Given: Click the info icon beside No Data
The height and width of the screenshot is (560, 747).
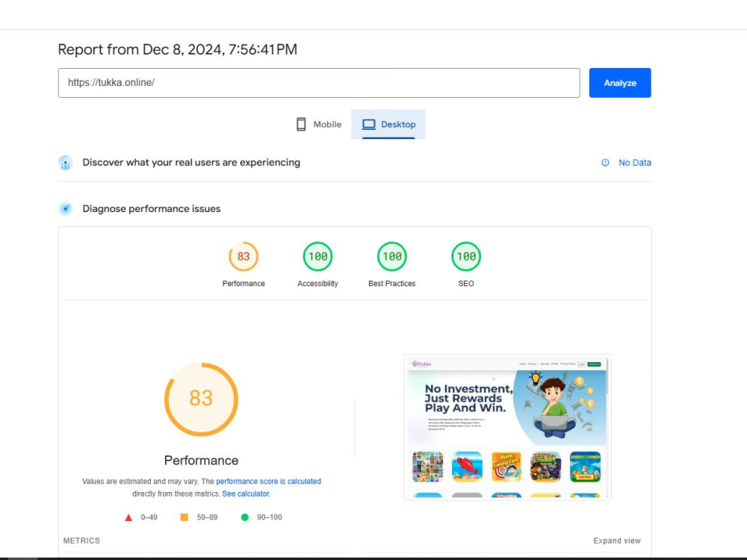Looking at the screenshot, I should (605, 162).
